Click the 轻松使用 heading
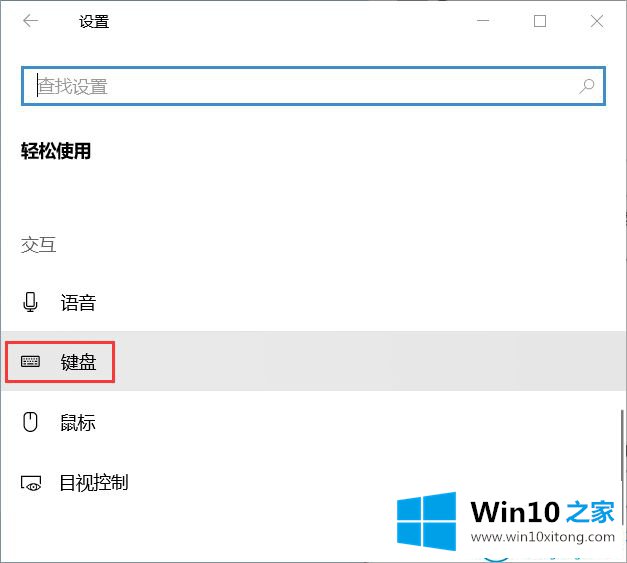Viewport: 627px width, 563px height. (56, 151)
